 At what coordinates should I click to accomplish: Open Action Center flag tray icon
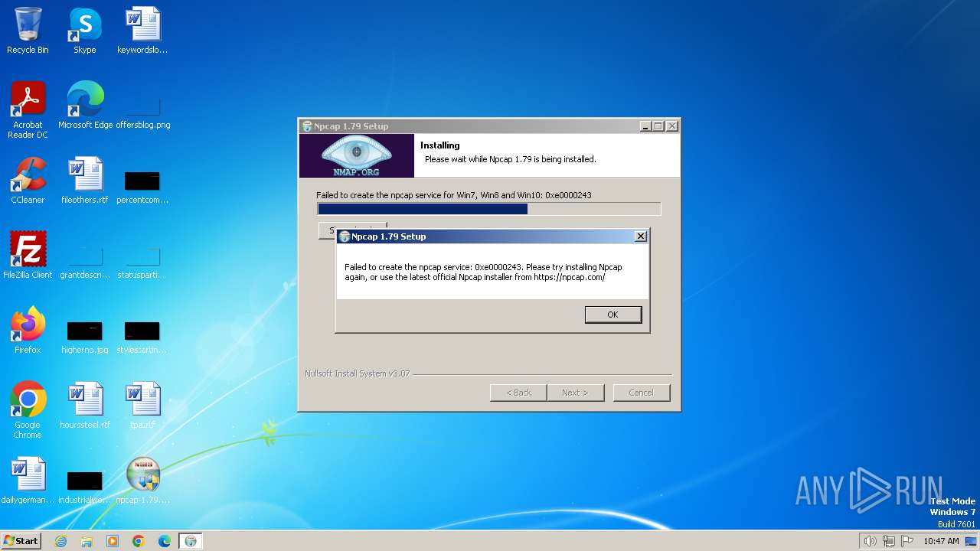[x=907, y=541]
